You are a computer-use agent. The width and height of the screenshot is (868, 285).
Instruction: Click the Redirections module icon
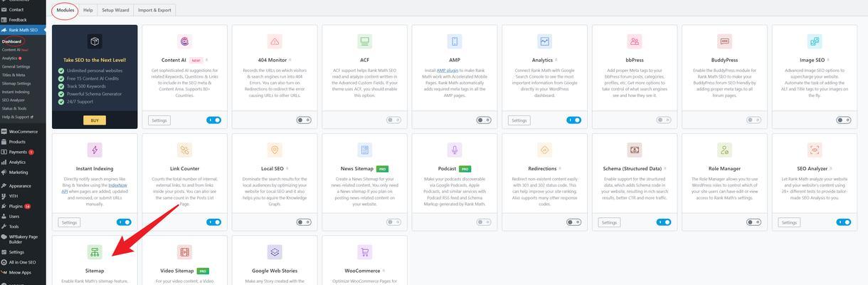click(x=544, y=150)
